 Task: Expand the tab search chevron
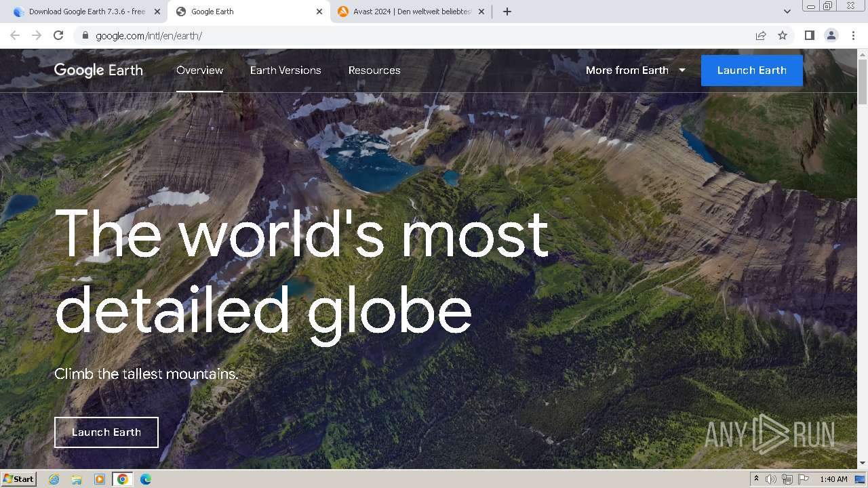click(787, 12)
